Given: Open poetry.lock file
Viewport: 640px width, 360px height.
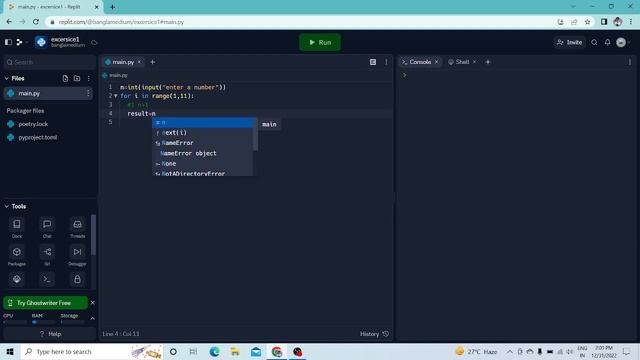Looking at the screenshot, I should click(x=33, y=124).
